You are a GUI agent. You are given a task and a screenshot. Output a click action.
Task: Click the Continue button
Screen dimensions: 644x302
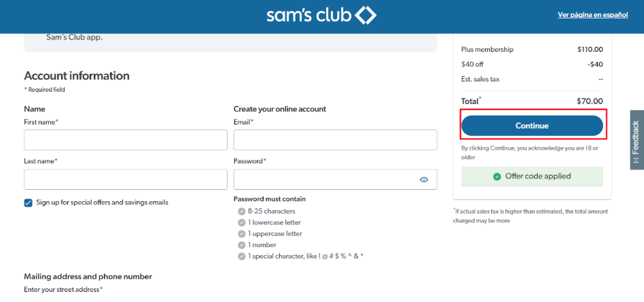[x=532, y=126]
